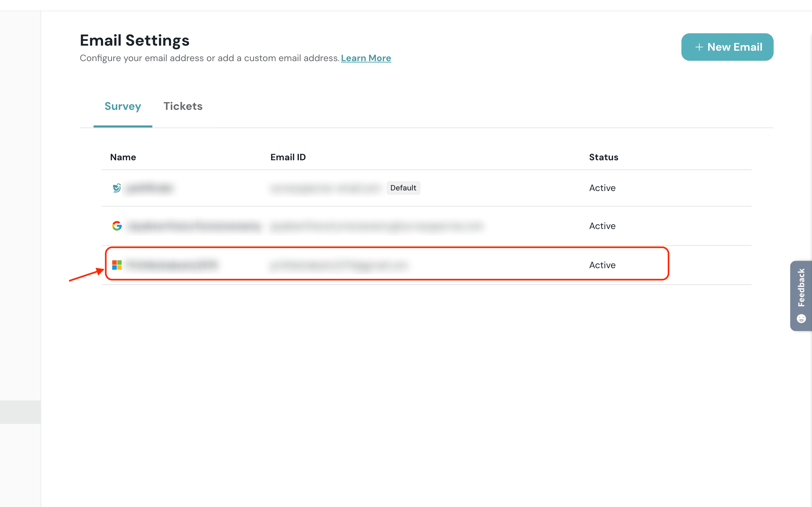Select the blurred Microsoft account name
Image resolution: width=812 pixels, height=507 pixels.
click(x=172, y=265)
